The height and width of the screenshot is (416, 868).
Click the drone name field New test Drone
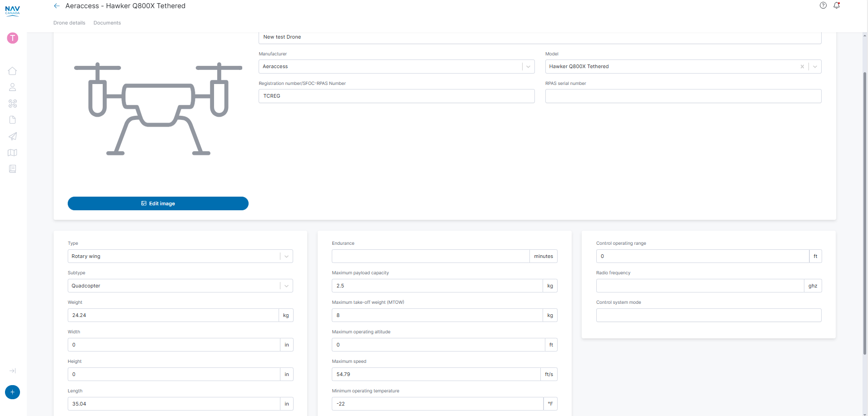pos(540,38)
